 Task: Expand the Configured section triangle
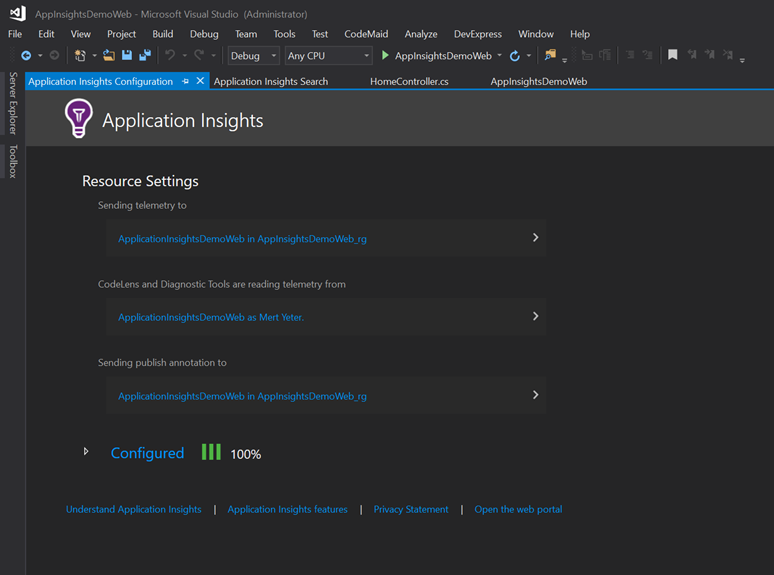coord(86,452)
